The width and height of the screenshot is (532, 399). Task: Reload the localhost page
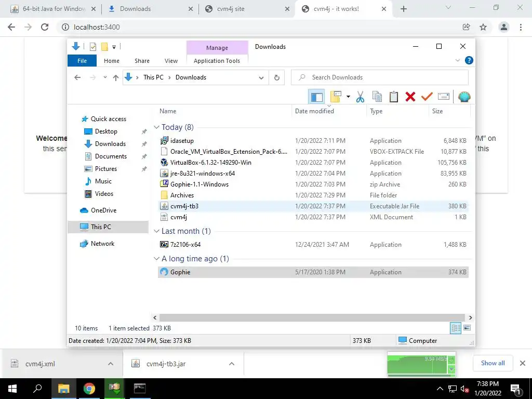(x=45, y=27)
